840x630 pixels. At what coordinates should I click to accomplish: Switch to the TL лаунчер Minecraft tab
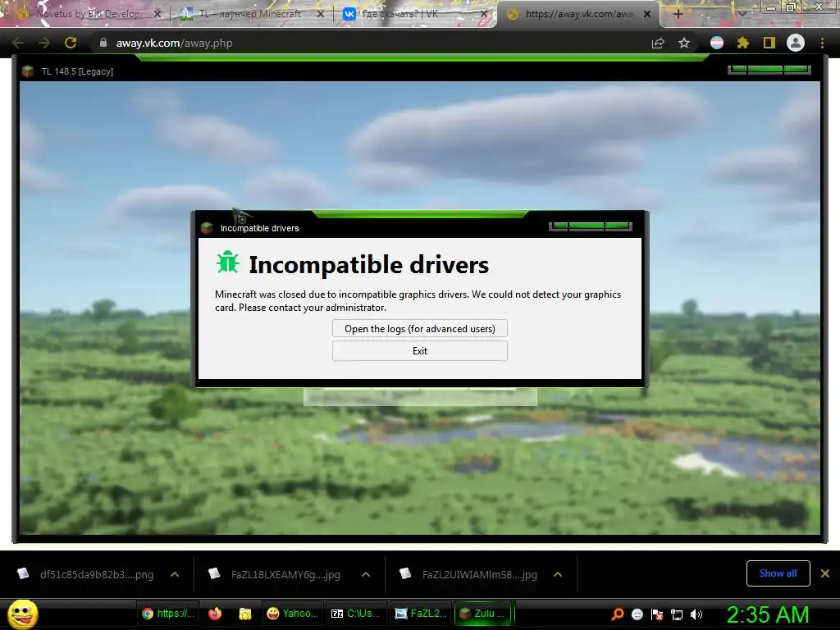click(x=251, y=14)
